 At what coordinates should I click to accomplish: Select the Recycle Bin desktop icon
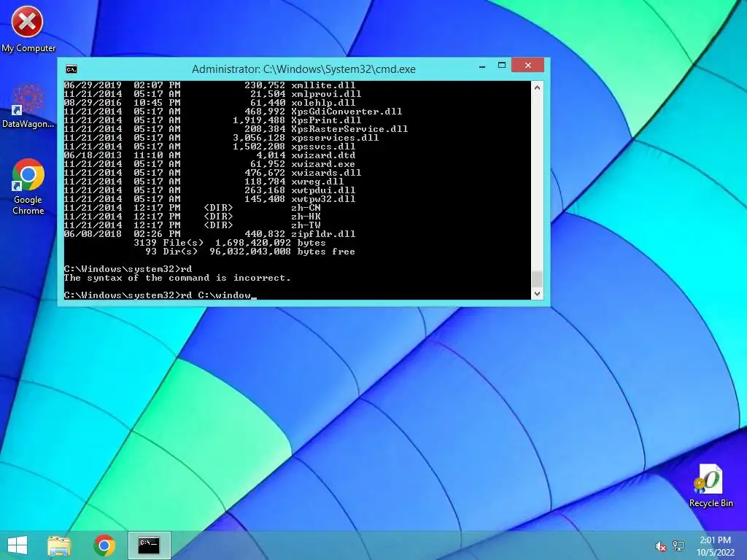point(711,485)
